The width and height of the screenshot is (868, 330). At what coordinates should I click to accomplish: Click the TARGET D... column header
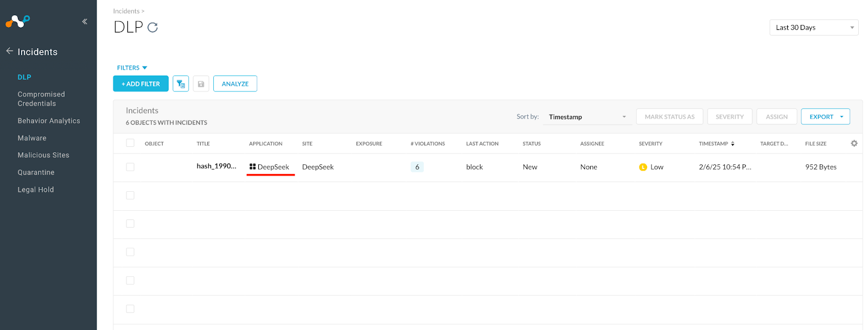(x=774, y=144)
